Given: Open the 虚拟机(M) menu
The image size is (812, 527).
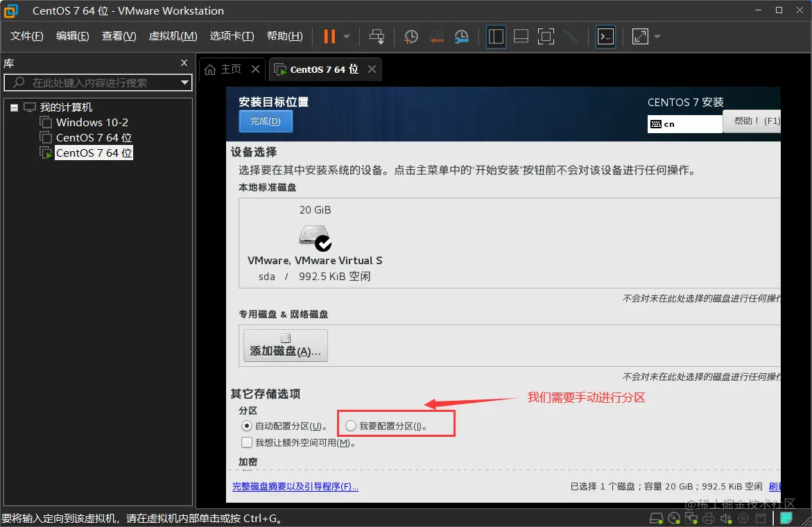Looking at the screenshot, I should [173, 36].
